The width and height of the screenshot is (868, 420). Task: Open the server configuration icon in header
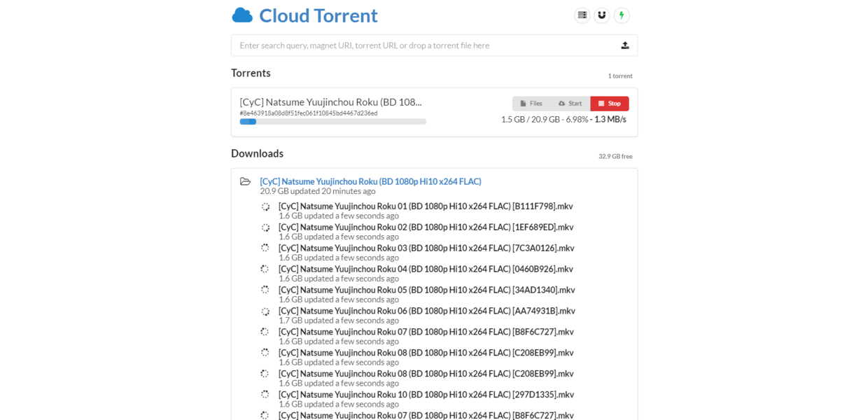(582, 15)
